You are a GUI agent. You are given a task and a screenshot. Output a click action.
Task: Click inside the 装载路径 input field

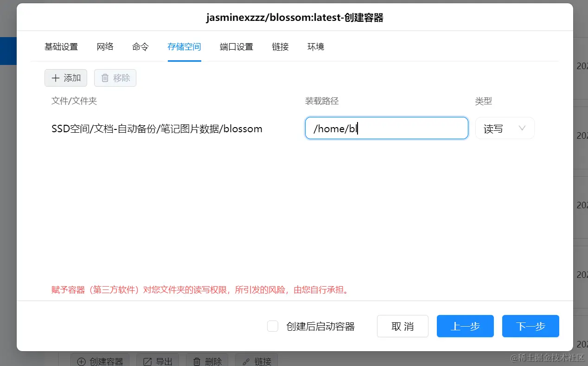[386, 128]
